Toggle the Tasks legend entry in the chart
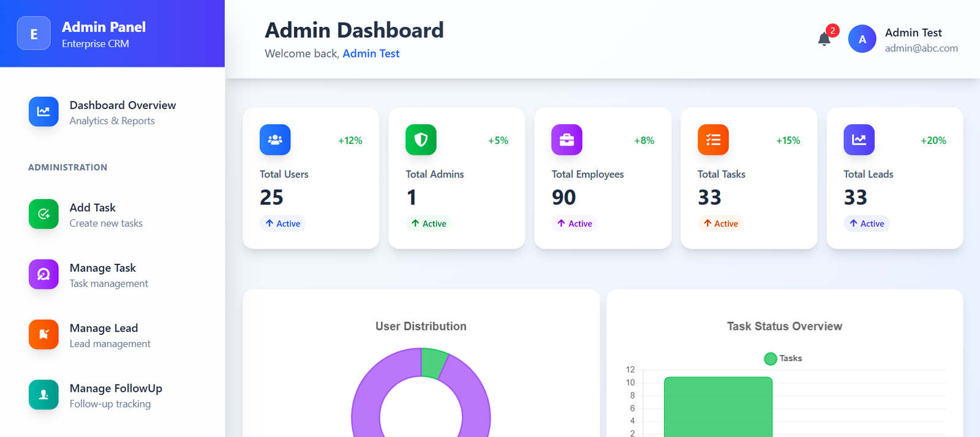The image size is (980, 437). pos(783,359)
